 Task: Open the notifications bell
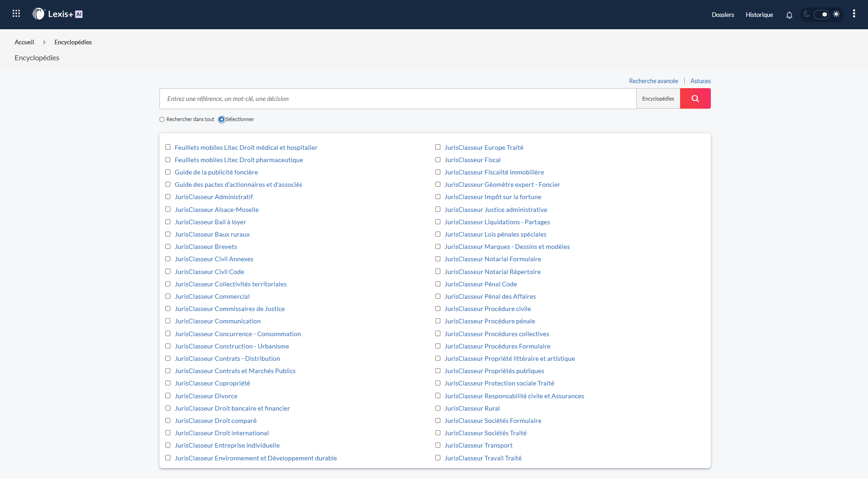[789, 15]
